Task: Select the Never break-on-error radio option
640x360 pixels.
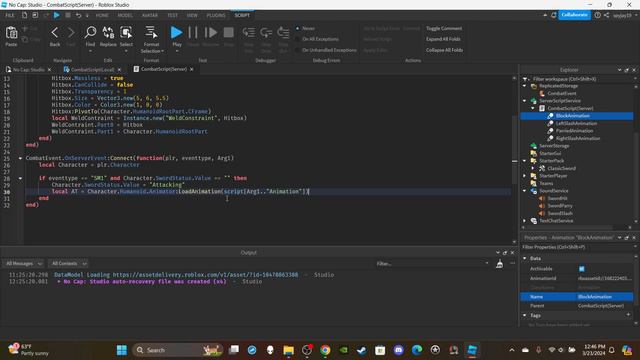Action: pos(298,28)
